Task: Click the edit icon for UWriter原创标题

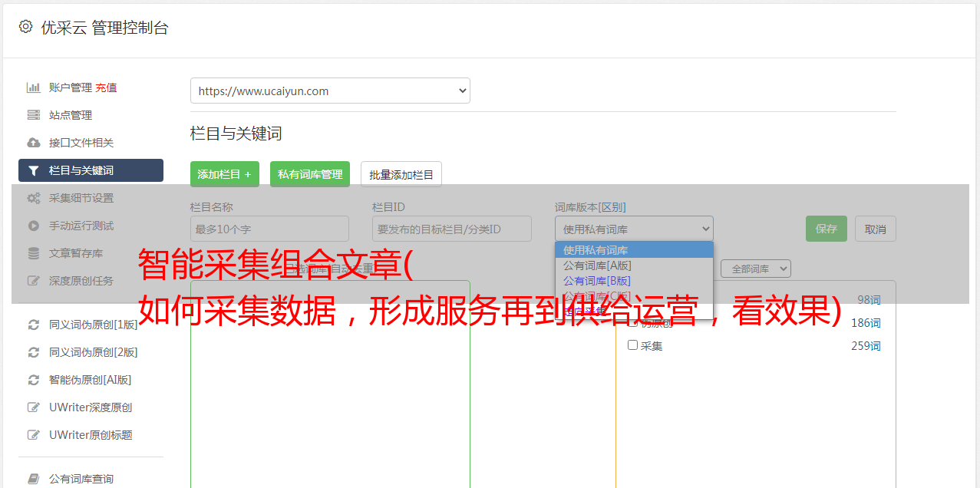Action: coord(34,435)
